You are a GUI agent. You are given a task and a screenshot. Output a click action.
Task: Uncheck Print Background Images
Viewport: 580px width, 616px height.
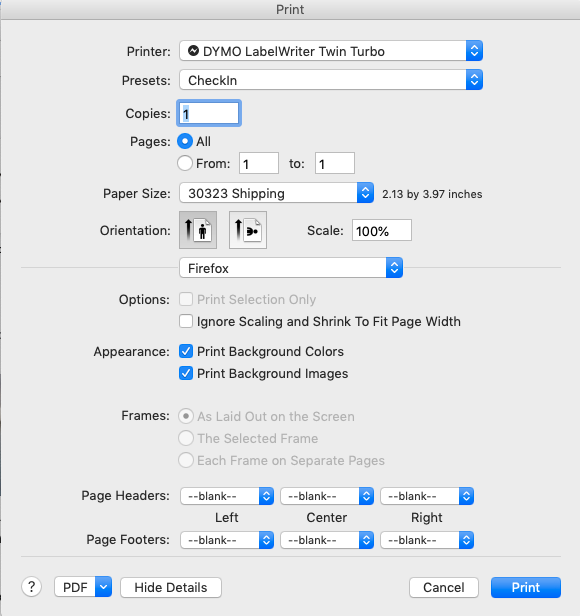[x=186, y=373]
